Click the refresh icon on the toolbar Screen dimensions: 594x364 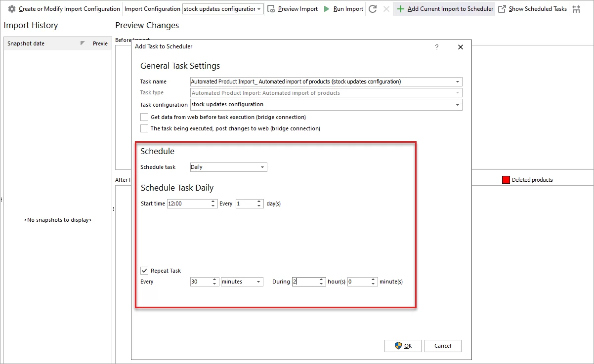tap(373, 8)
